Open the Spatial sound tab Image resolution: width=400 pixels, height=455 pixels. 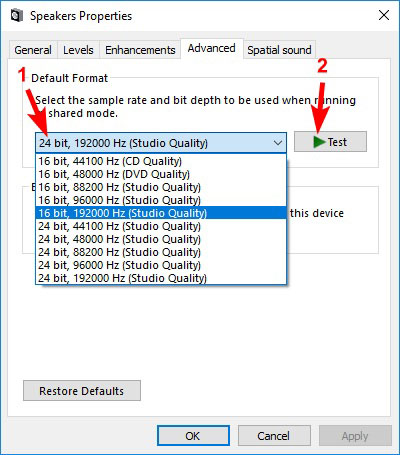click(x=279, y=50)
